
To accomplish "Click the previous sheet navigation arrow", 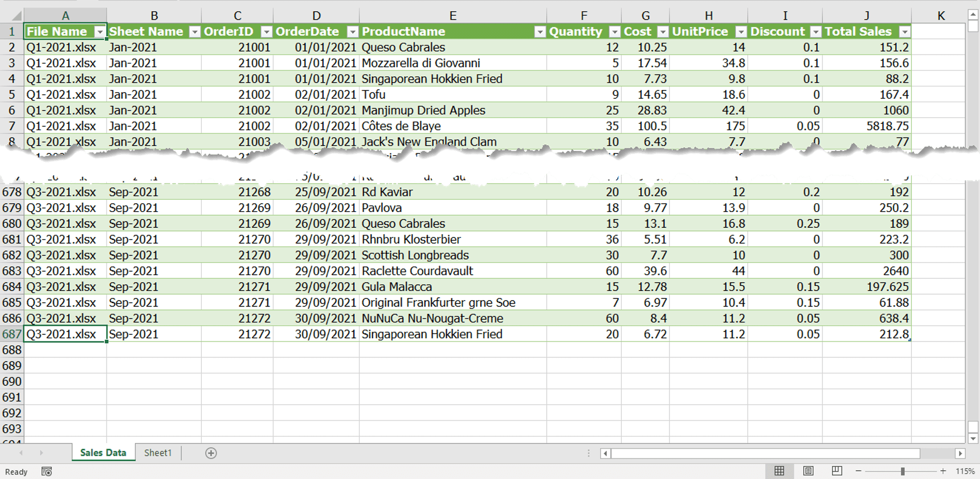I will (22, 453).
